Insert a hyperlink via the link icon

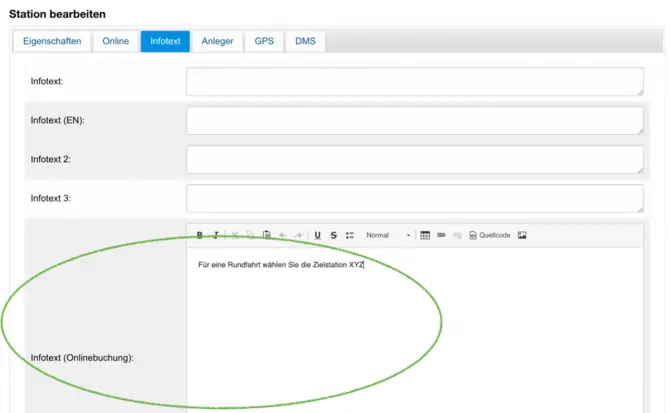(441, 235)
